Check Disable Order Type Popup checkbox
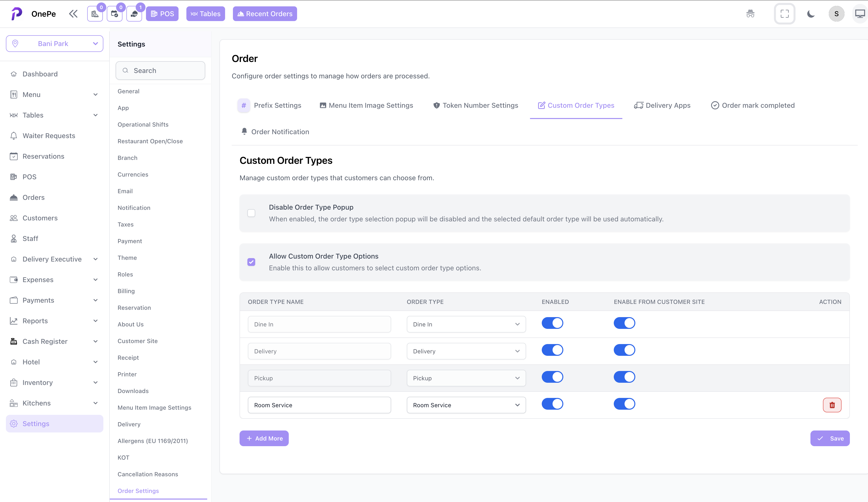Image resolution: width=868 pixels, height=502 pixels. 252,213
